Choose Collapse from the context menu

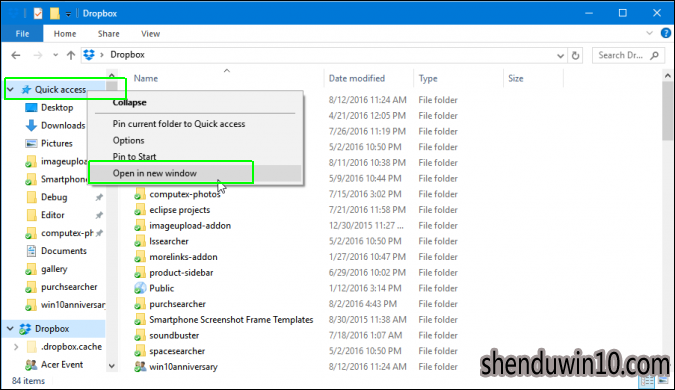(x=130, y=102)
